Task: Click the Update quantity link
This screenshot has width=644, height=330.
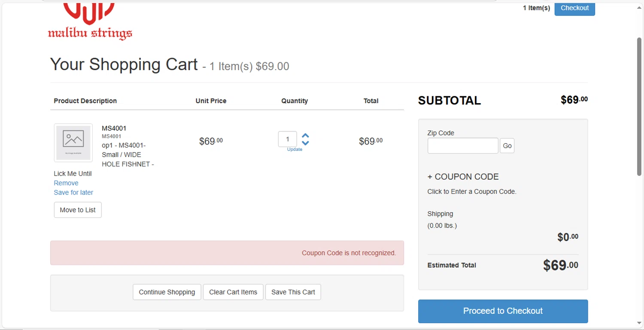Action: [295, 150]
